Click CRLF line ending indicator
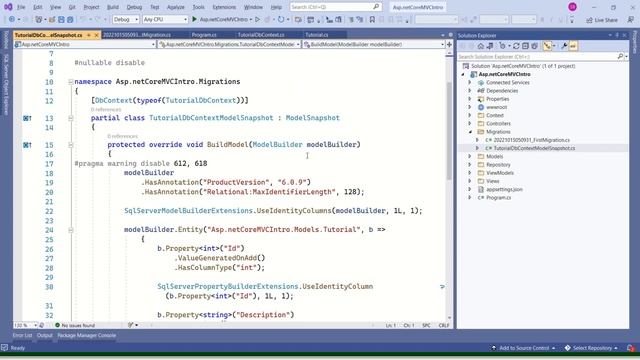The image size is (640, 360). coord(444,325)
